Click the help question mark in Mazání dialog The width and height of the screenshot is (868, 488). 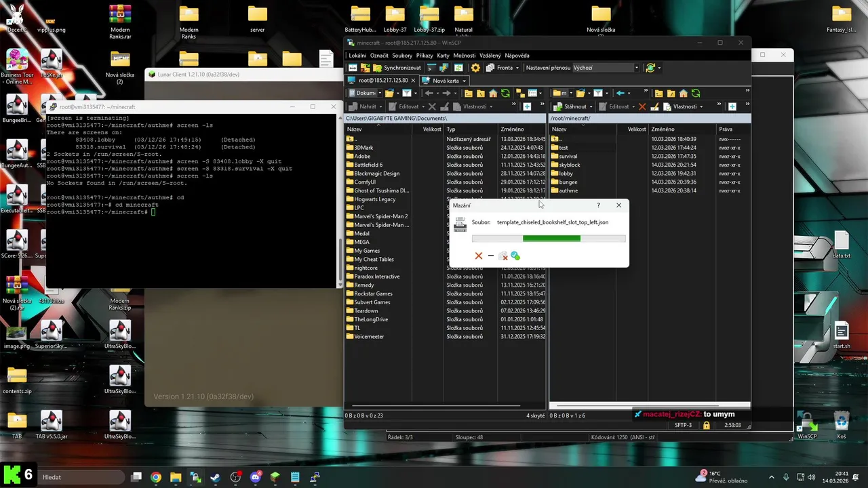[x=598, y=205]
